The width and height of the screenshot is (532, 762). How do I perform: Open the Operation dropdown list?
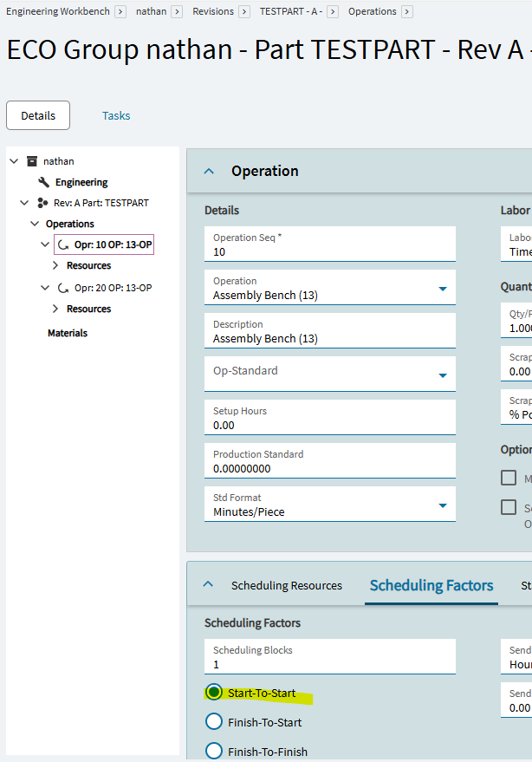[443, 289]
